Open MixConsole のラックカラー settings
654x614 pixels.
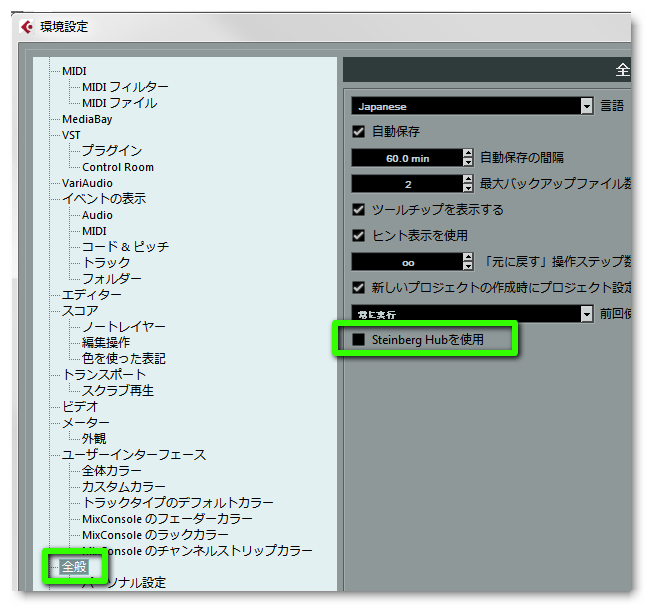point(155,535)
